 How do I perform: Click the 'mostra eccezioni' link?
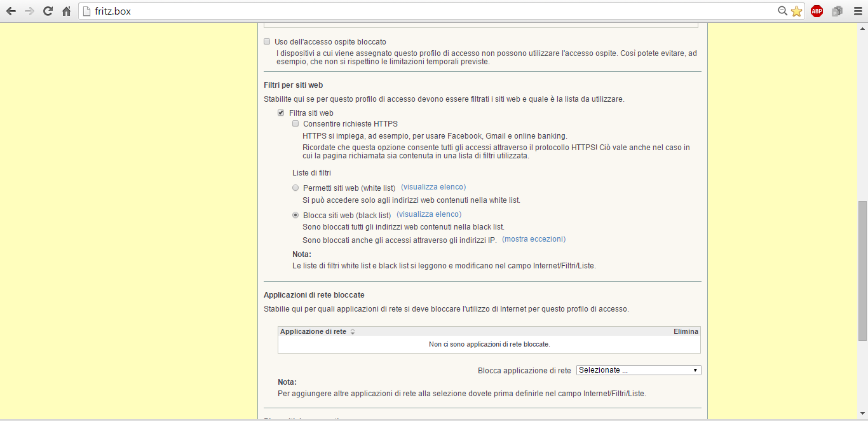pyautogui.click(x=533, y=239)
